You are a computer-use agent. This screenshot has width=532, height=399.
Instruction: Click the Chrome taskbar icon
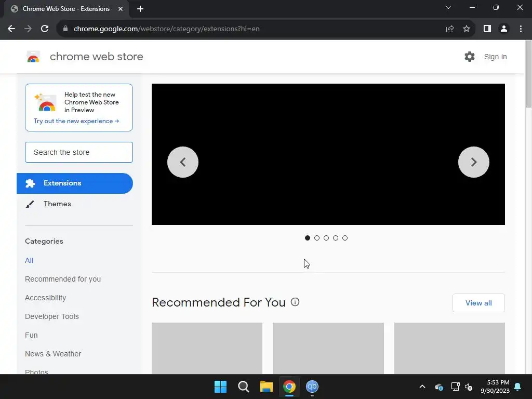tap(289, 387)
